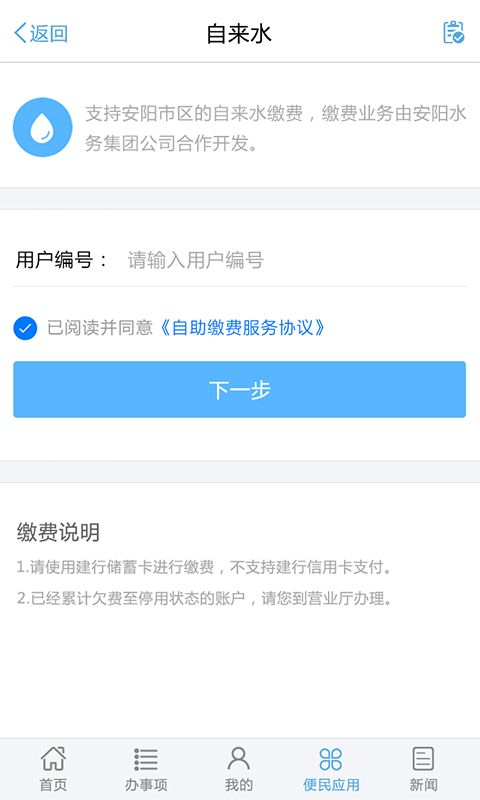Focus the 请输入用户编号 input field
This screenshot has height=800, width=480.
point(296,260)
